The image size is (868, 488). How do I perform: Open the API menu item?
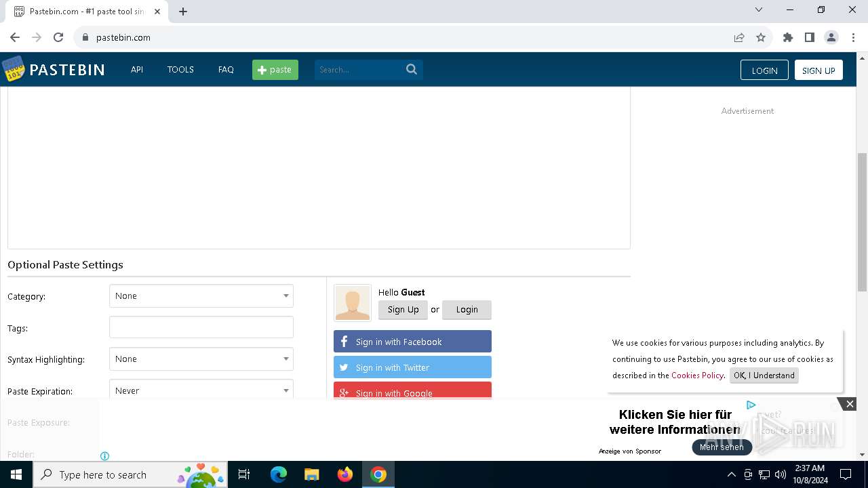pos(137,70)
